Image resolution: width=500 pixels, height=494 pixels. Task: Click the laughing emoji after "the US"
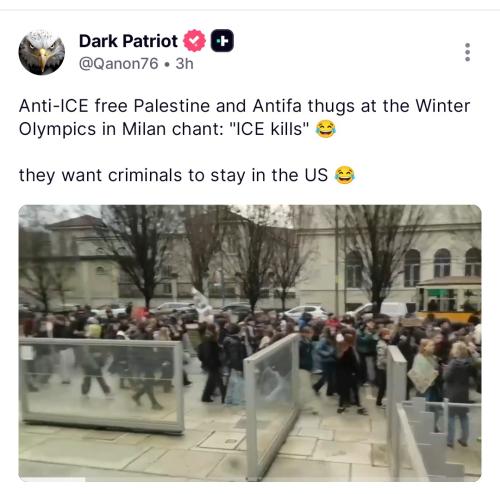pyautogui.click(x=345, y=175)
